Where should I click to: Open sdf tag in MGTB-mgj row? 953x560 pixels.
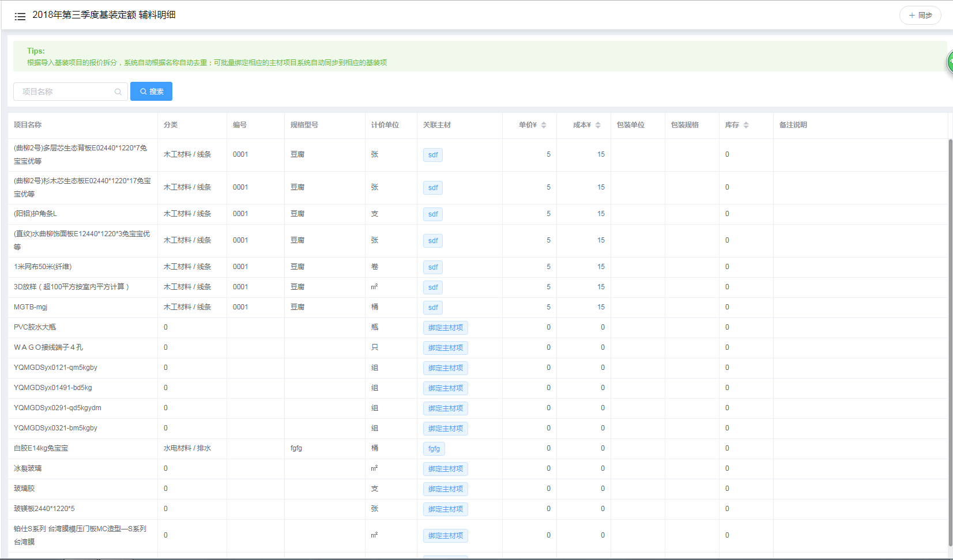433,308
